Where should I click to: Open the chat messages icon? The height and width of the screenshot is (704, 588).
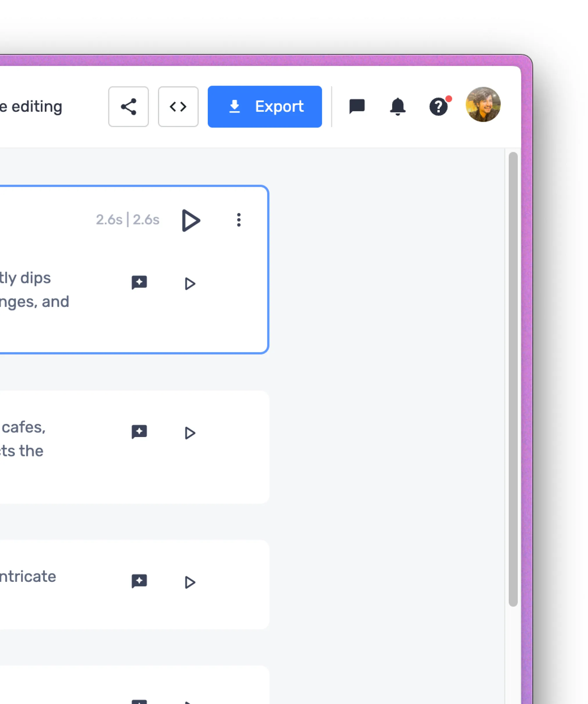pos(357,106)
